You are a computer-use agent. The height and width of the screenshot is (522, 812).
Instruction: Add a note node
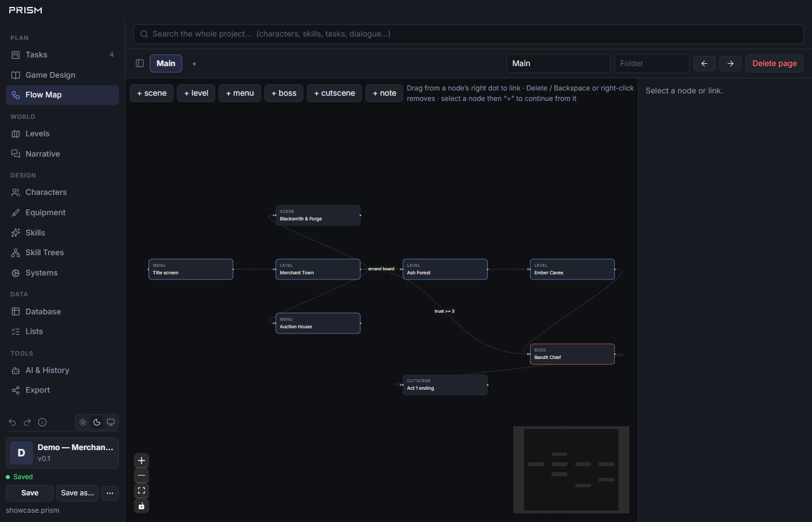[x=384, y=93]
